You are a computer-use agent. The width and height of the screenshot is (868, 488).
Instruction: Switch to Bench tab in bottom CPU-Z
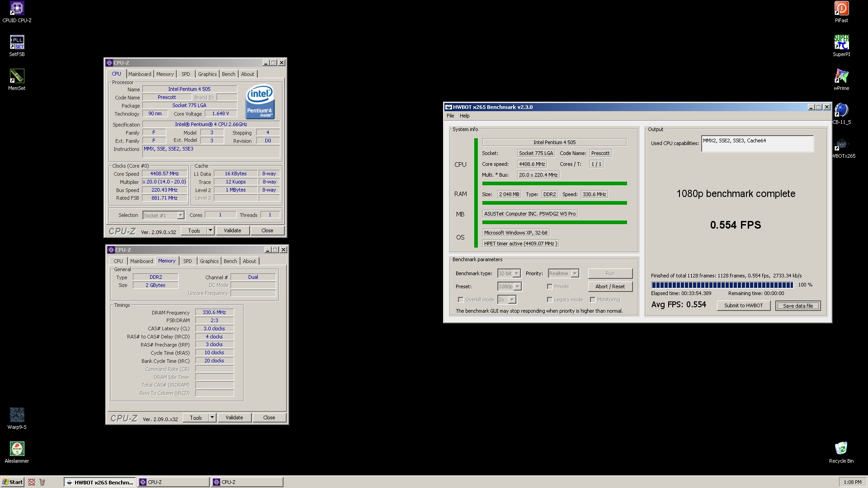click(x=230, y=261)
